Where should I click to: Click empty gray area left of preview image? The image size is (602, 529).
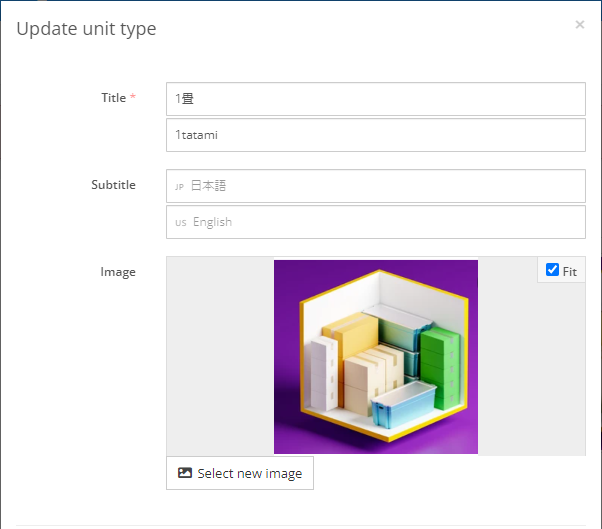pos(220,356)
